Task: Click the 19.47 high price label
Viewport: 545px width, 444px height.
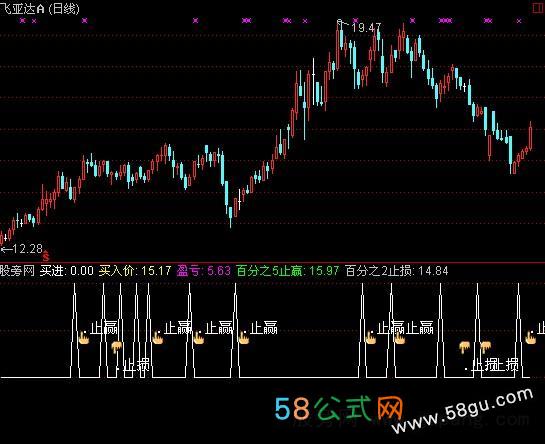Action: (366, 27)
